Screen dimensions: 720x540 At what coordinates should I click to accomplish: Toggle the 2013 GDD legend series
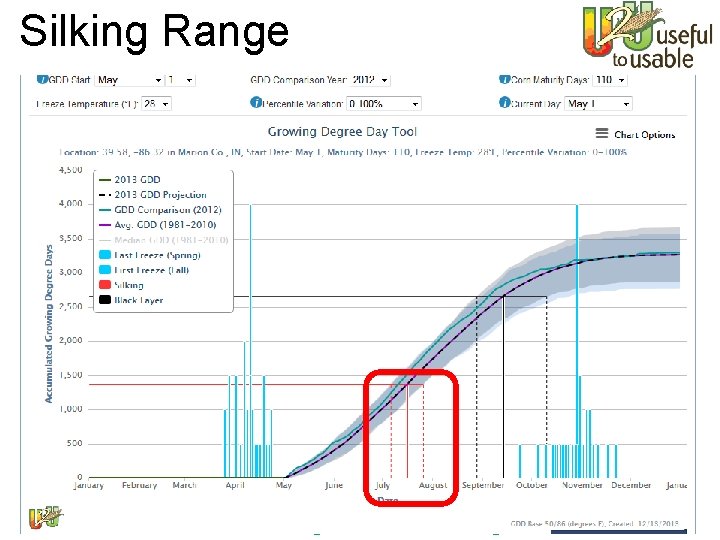[130, 180]
